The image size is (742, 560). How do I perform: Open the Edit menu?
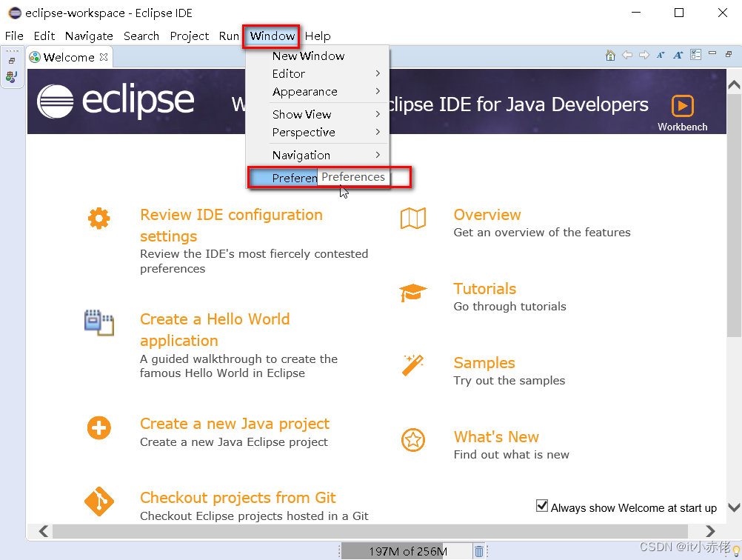(44, 36)
